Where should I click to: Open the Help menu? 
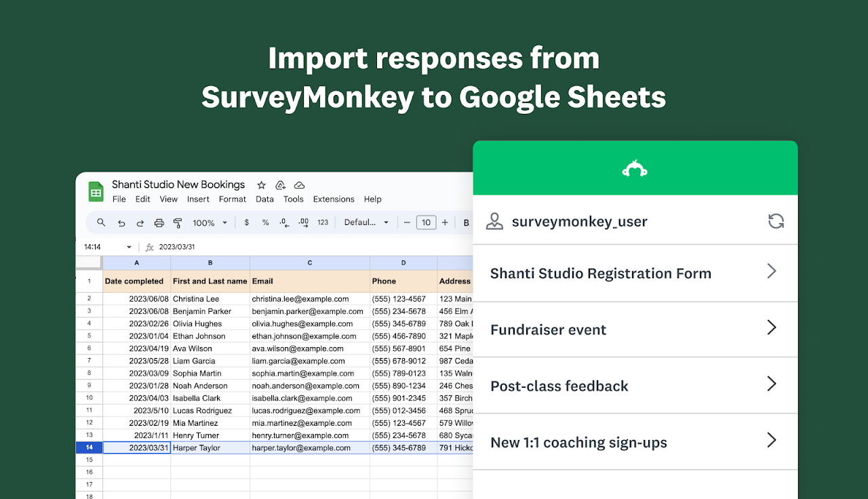point(373,199)
